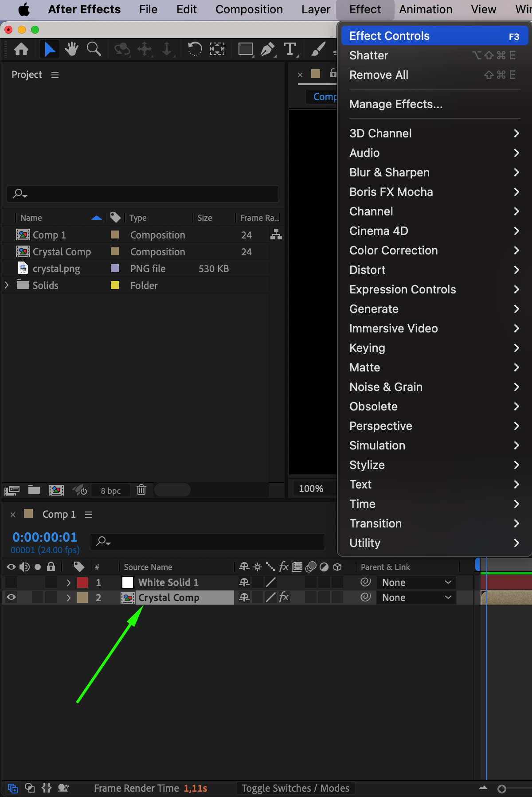Click the pick whip for White Solid 1

point(365,582)
